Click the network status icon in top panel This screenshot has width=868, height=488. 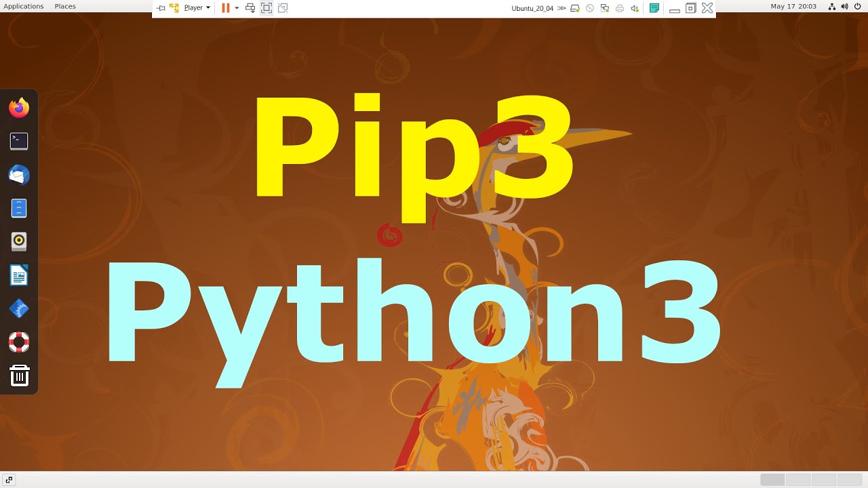(x=832, y=6)
